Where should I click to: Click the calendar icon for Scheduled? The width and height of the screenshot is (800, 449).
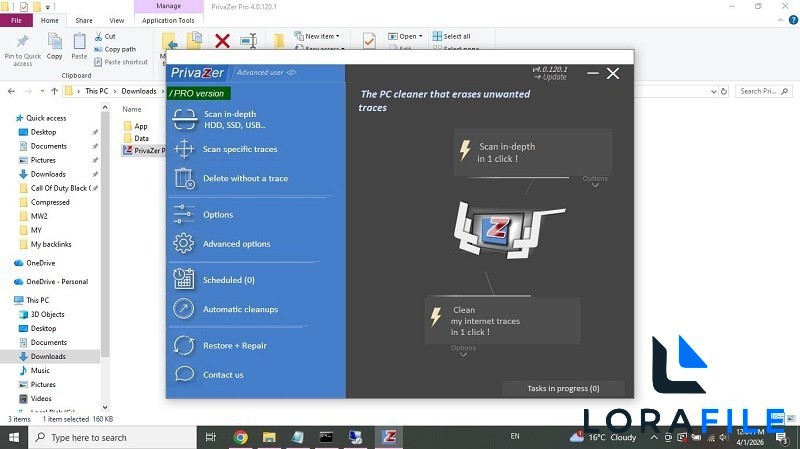184,280
